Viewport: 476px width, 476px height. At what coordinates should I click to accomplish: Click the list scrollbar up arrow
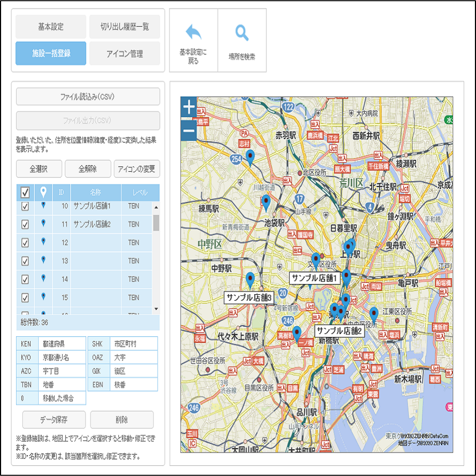point(156,207)
